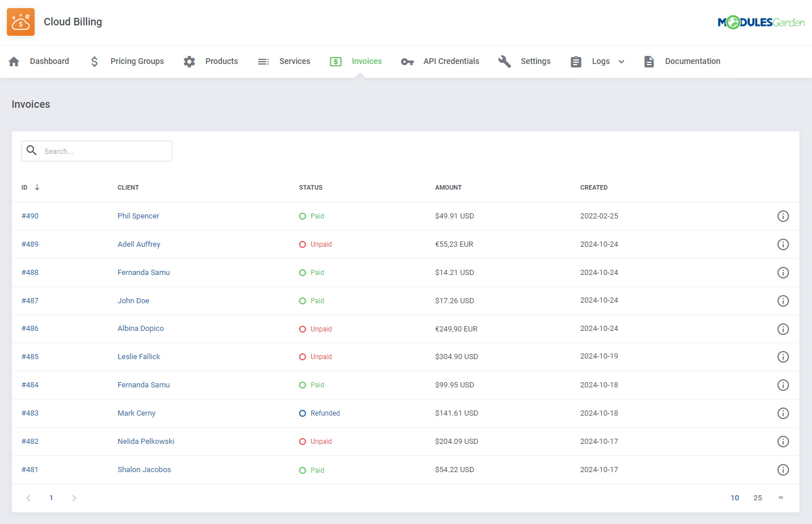
Task: Open info icon for invoice #488
Action: click(x=783, y=273)
